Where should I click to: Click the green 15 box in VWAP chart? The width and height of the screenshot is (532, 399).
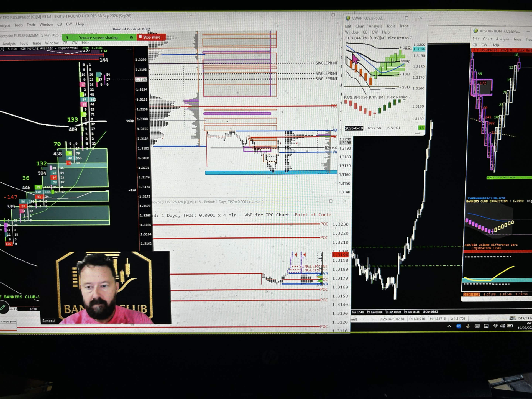pyautogui.click(x=421, y=128)
